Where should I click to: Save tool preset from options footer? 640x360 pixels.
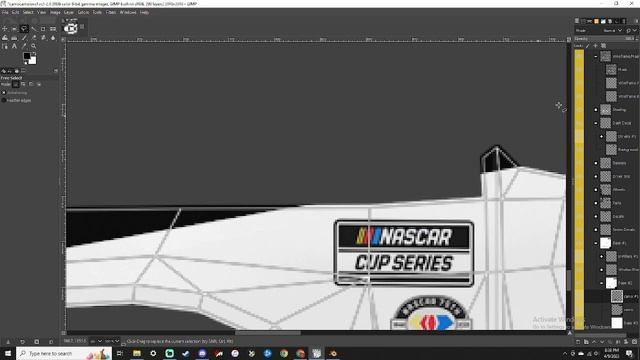8,342
